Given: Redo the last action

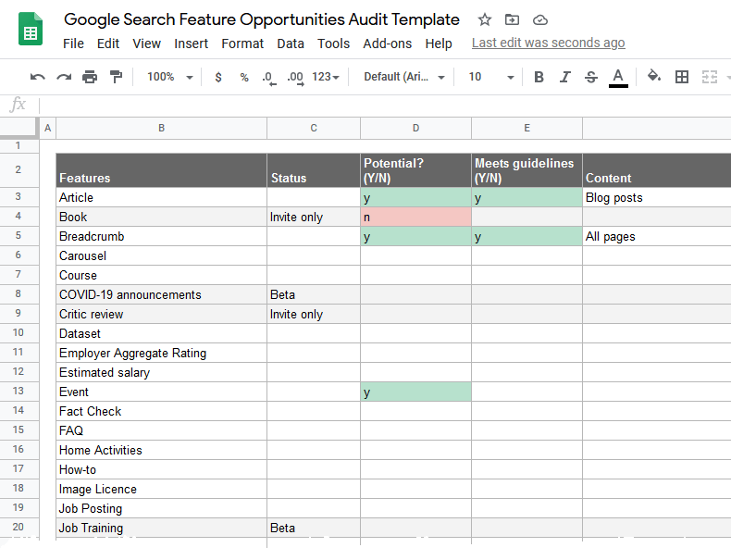Looking at the screenshot, I should coord(64,77).
